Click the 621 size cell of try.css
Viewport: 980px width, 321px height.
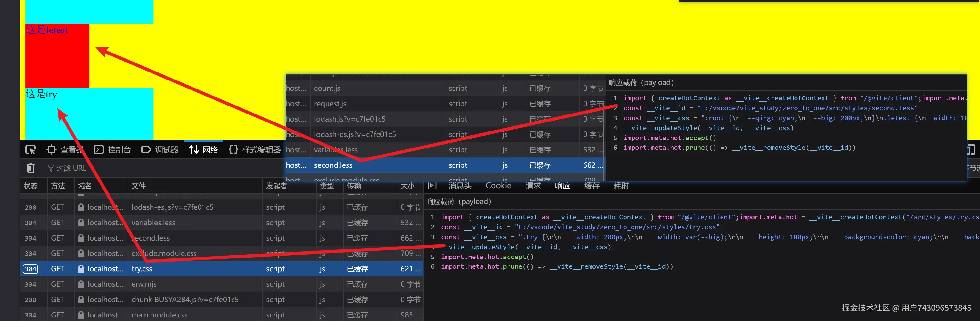410,269
